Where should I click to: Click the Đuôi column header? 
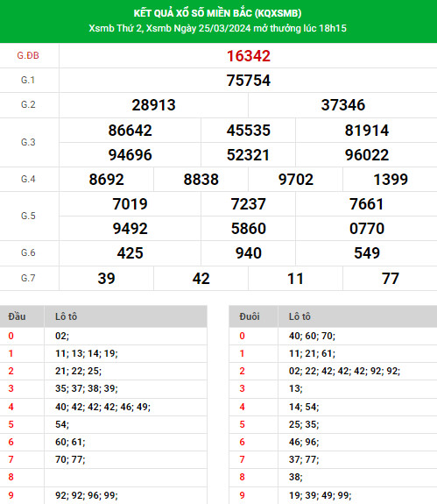250,316
